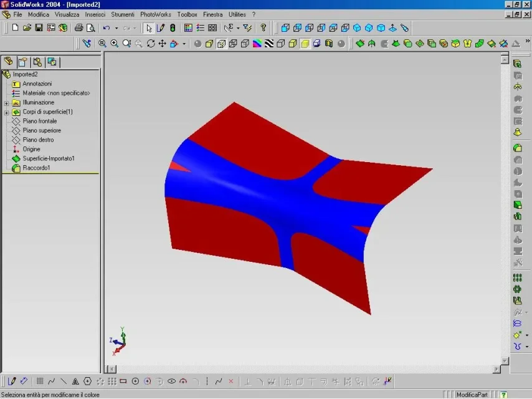Open the Edit Texture brick wall icon
The image size is (532, 399).
[212, 27]
